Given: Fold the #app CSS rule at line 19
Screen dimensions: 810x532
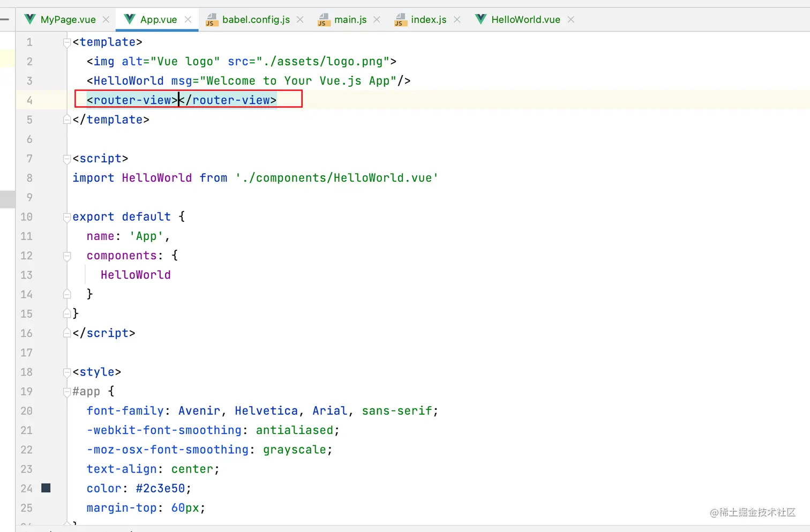Looking at the screenshot, I should click(67, 392).
